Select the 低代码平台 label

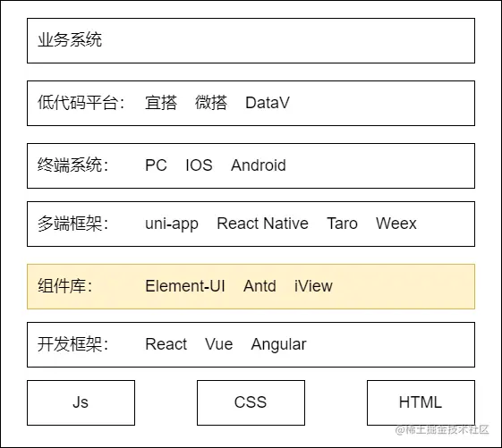[x=81, y=103]
